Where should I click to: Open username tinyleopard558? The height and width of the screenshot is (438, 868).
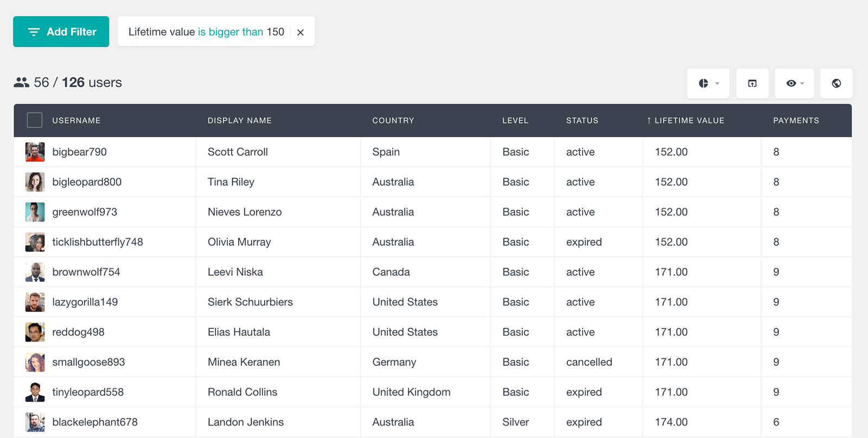[x=88, y=392]
